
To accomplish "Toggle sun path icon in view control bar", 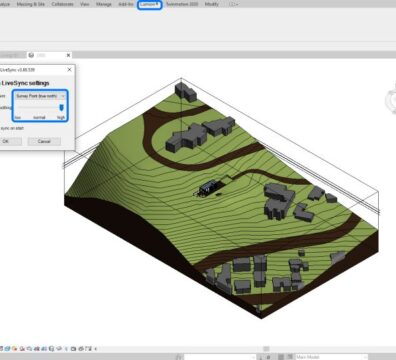I will (14, 349).
